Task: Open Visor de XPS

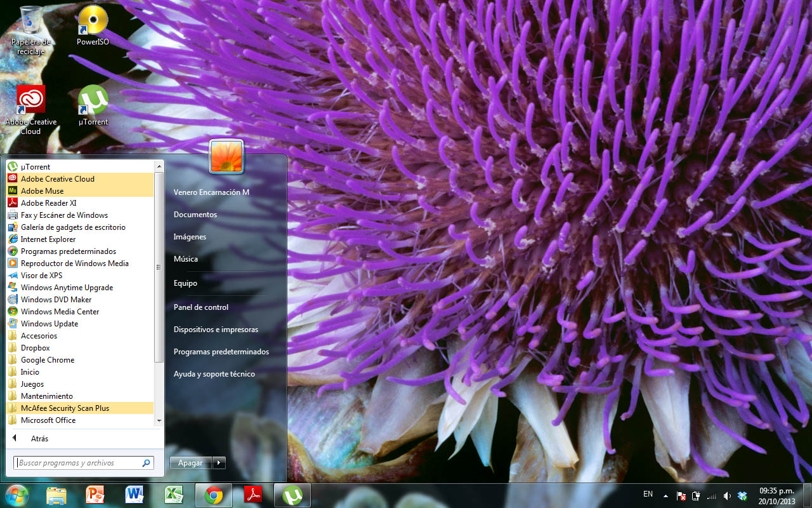Action: [80, 275]
